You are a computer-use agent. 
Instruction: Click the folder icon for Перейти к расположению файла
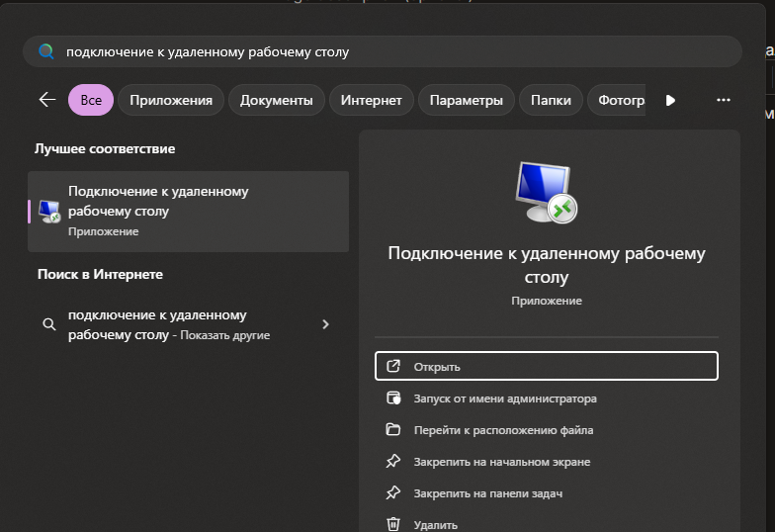point(393,430)
